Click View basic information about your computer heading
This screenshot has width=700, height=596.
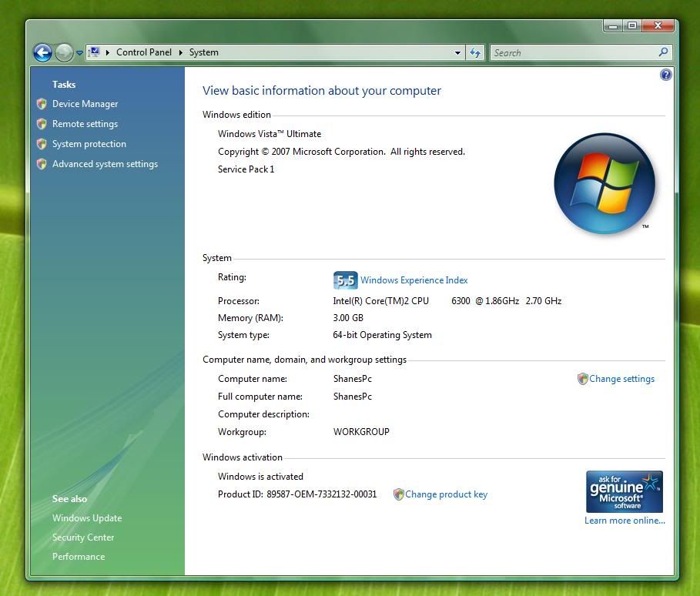click(321, 91)
